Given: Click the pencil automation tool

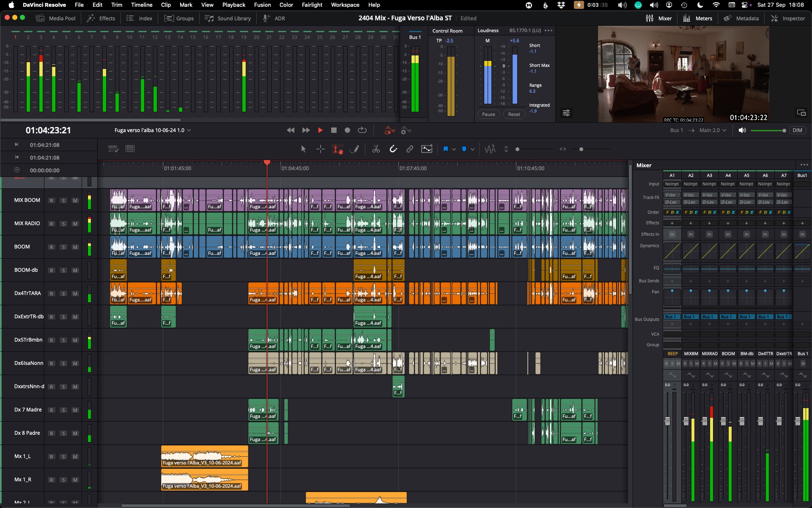Looking at the screenshot, I should click(x=354, y=149).
